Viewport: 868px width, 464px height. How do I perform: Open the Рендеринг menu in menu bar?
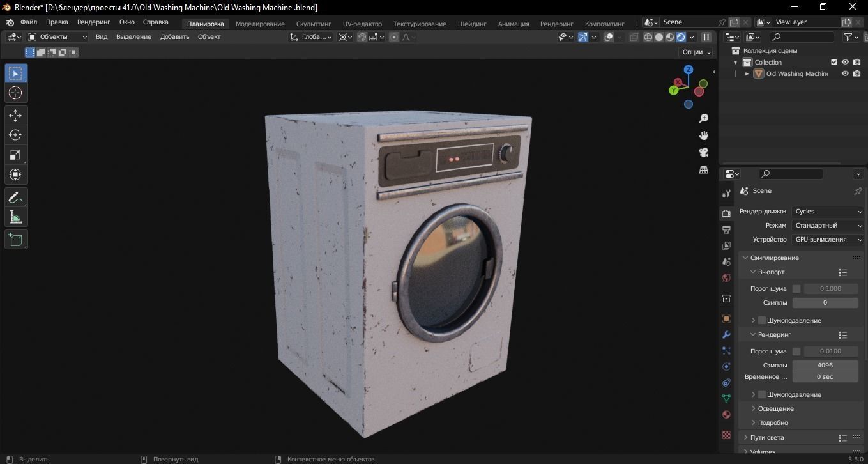point(94,22)
